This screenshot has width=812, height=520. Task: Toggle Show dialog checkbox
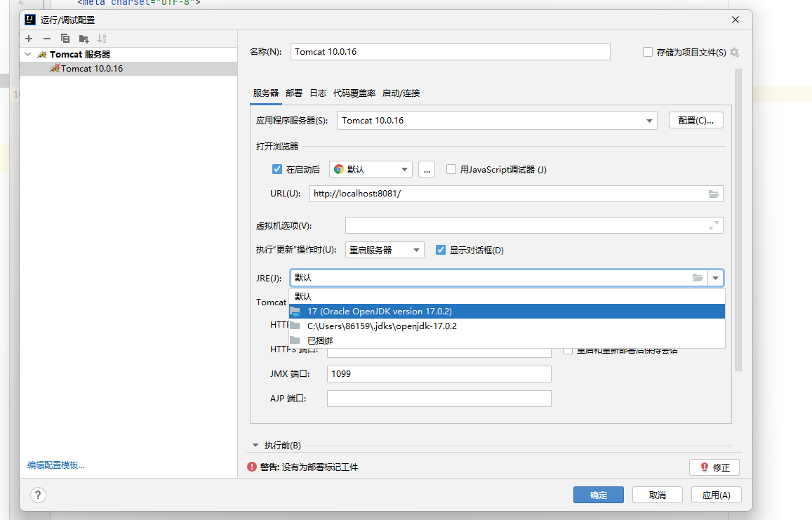click(441, 250)
